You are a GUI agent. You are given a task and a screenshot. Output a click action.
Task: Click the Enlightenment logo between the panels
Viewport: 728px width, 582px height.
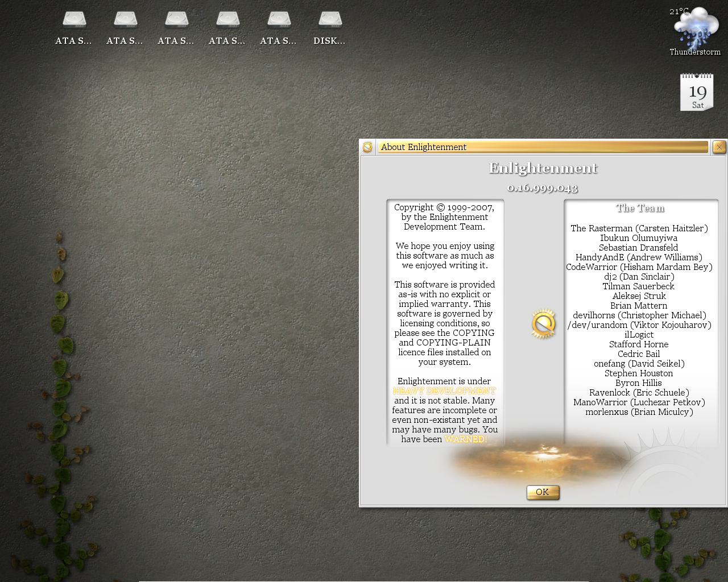point(543,324)
